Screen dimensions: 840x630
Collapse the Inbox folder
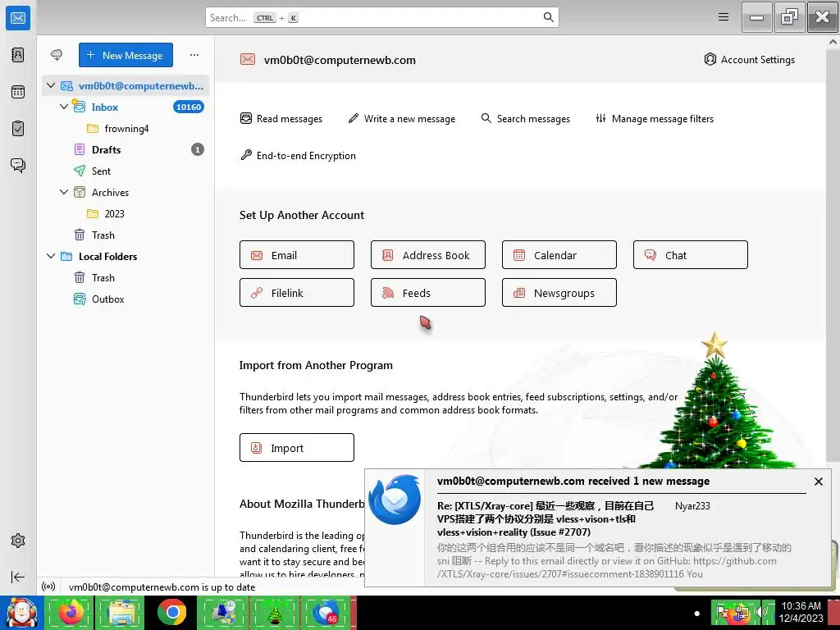(64, 107)
